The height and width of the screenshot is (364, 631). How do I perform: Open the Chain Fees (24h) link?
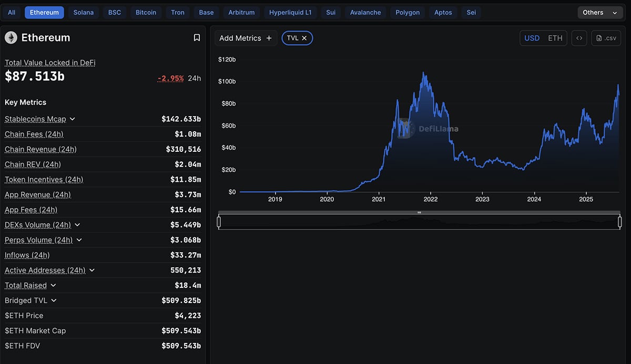(x=34, y=134)
